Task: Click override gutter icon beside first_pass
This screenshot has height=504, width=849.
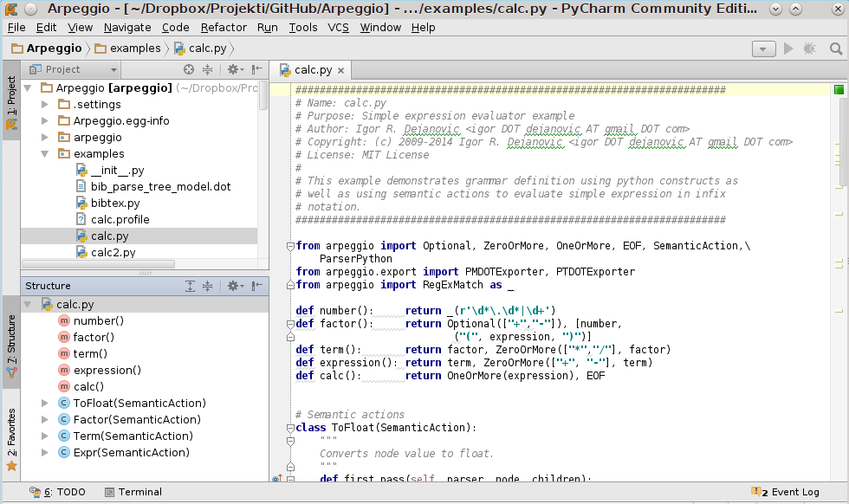Action: pyautogui.click(x=276, y=479)
